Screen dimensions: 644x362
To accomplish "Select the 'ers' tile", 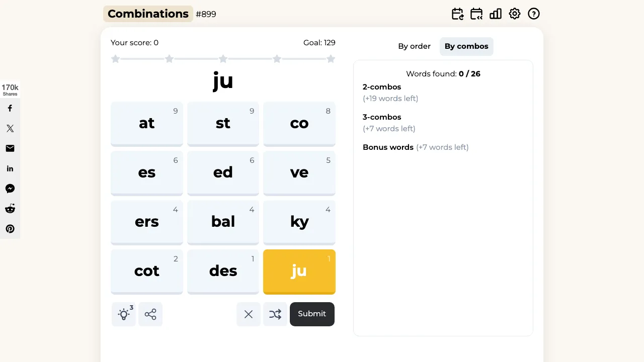I will (x=147, y=223).
